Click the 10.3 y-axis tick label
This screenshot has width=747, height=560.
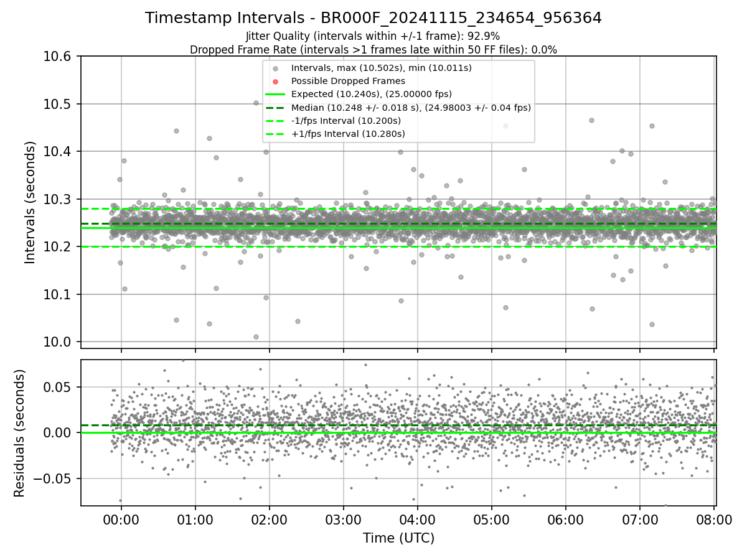tap(58, 199)
